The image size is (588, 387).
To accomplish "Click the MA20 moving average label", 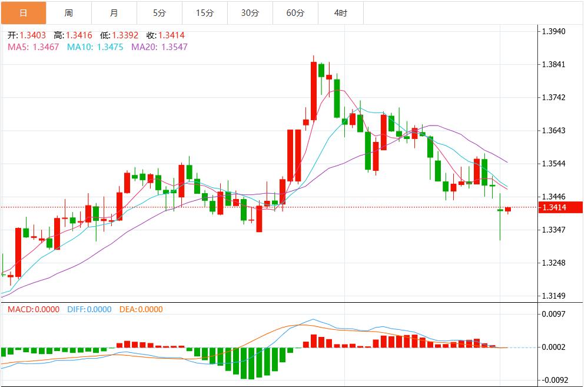I will [159, 47].
